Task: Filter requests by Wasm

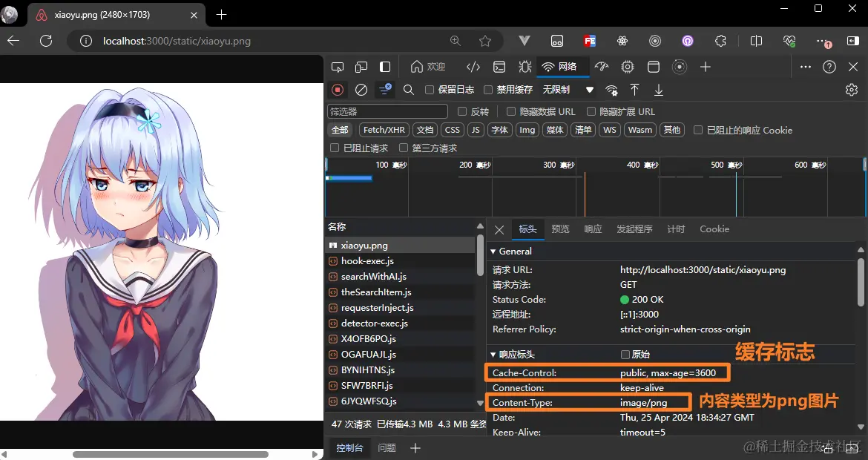Action: click(640, 130)
